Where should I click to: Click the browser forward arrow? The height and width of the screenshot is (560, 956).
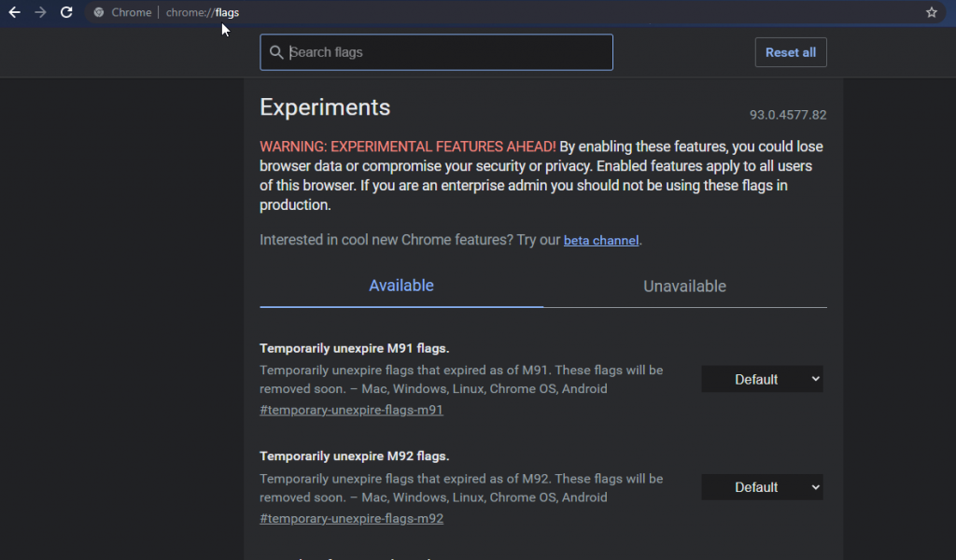[40, 12]
